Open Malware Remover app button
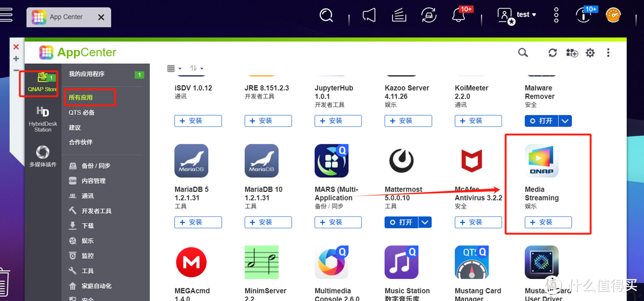This screenshot has height=301, width=644. (x=541, y=121)
